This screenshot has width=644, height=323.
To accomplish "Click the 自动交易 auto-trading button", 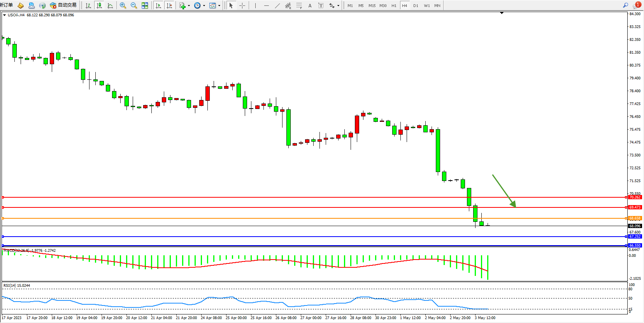I will [x=63, y=5].
